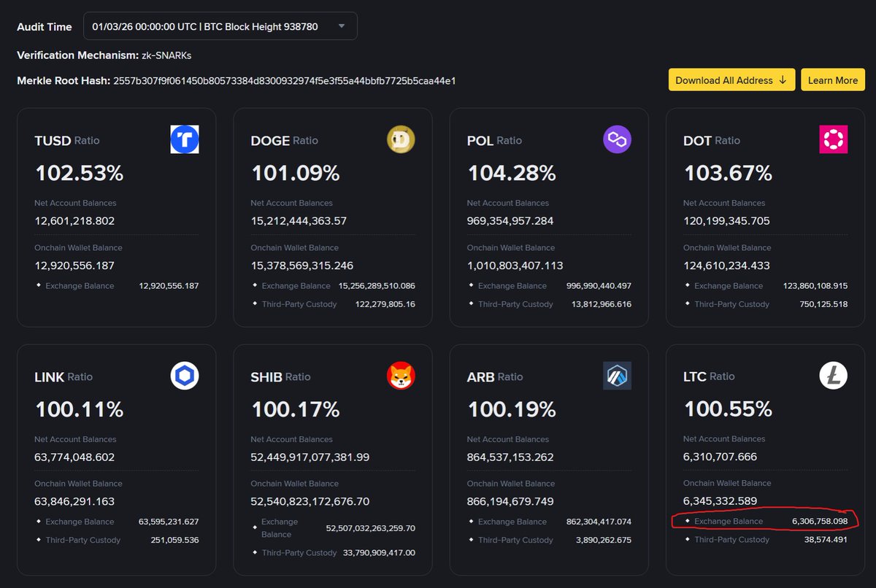876x588 pixels.
Task: Click the TUSD coin icon
Action: tap(185, 139)
